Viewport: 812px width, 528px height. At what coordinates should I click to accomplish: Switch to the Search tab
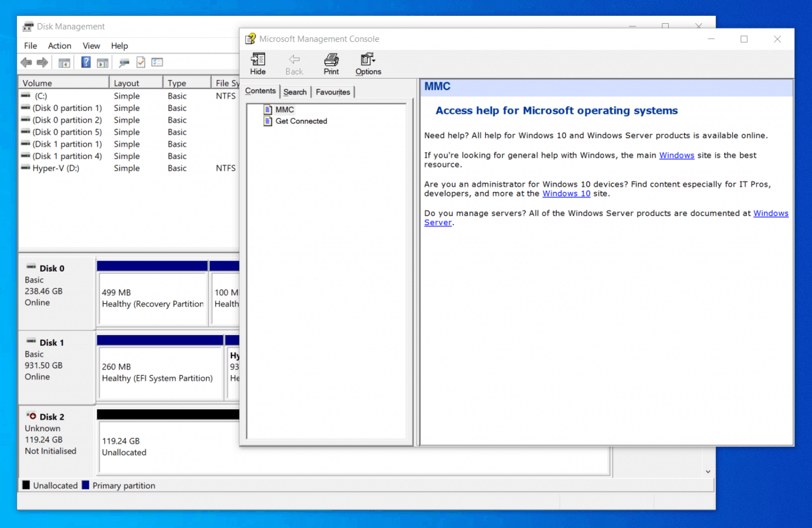295,92
